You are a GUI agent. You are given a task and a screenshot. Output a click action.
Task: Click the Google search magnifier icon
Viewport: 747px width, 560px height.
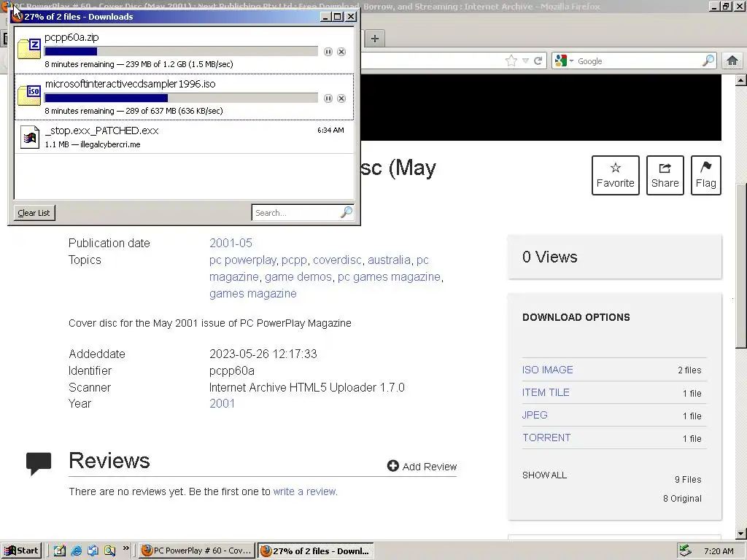click(x=708, y=61)
